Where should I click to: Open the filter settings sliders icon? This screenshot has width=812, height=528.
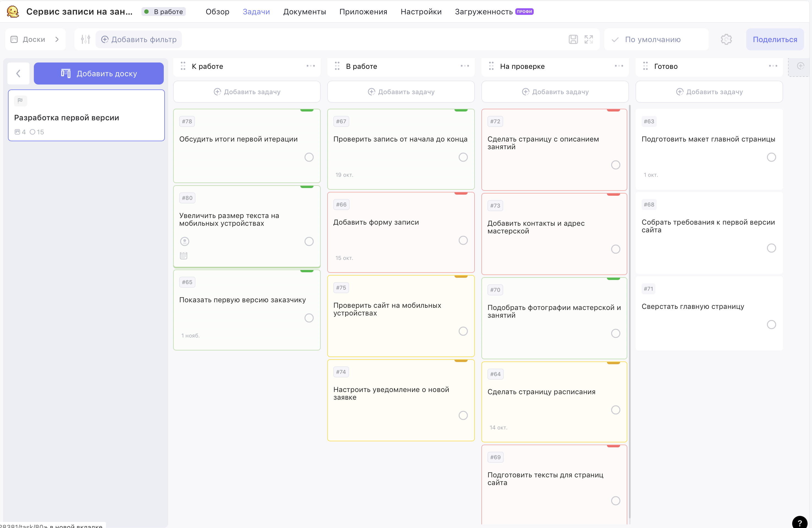click(86, 40)
